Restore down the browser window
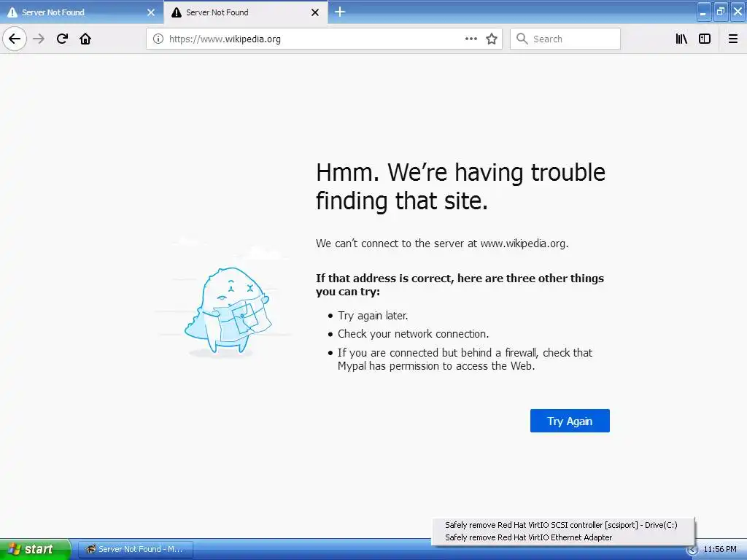Image resolution: width=747 pixels, height=560 pixels. [721, 12]
